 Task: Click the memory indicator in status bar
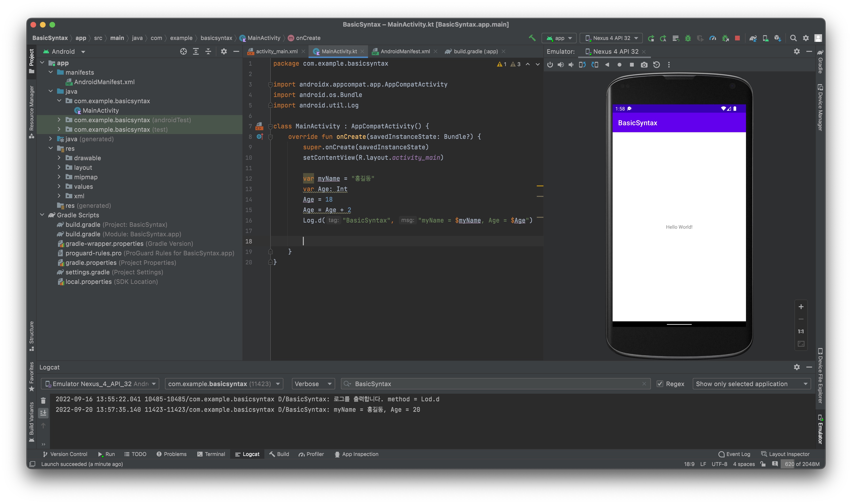click(x=802, y=464)
